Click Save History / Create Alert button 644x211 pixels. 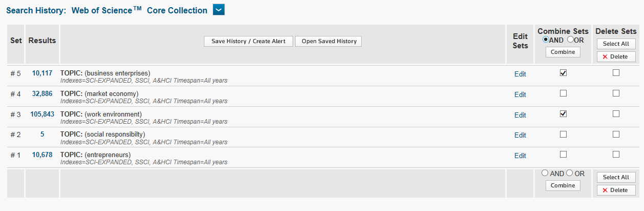click(x=248, y=41)
